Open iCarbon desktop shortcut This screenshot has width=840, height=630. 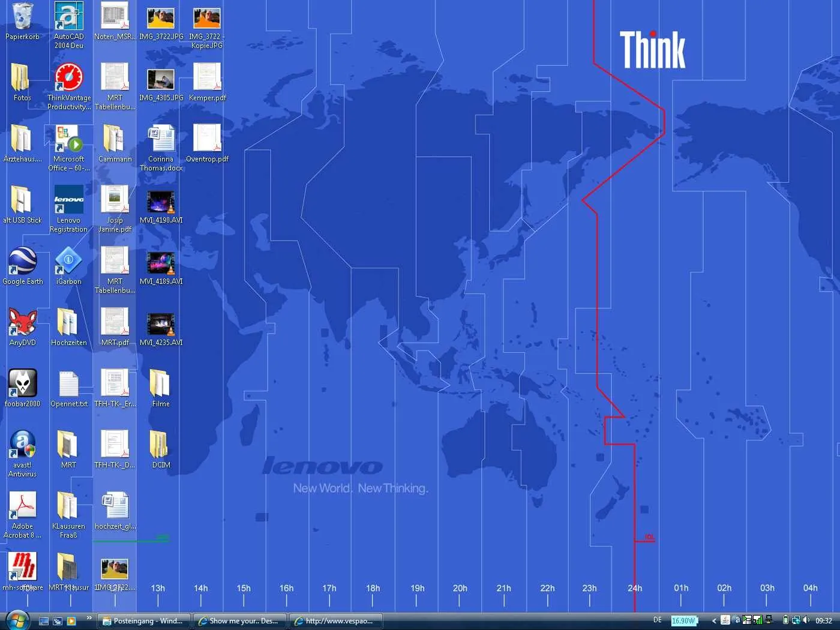tap(68, 262)
